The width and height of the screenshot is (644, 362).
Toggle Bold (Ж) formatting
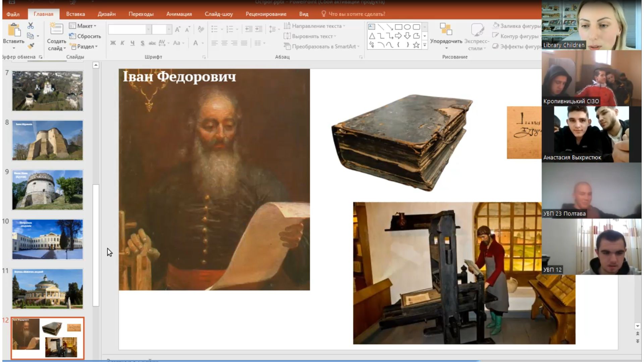(x=113, y=43)
